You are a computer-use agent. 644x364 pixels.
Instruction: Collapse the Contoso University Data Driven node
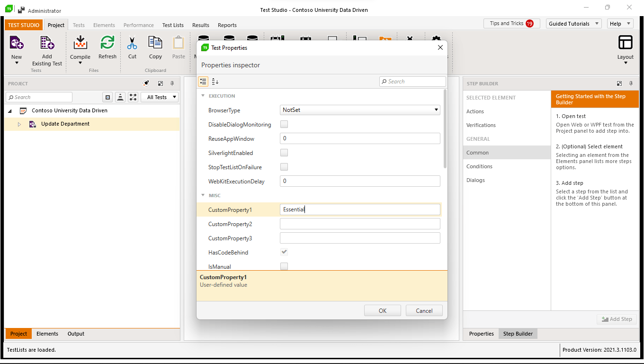(x=9, y=111)
